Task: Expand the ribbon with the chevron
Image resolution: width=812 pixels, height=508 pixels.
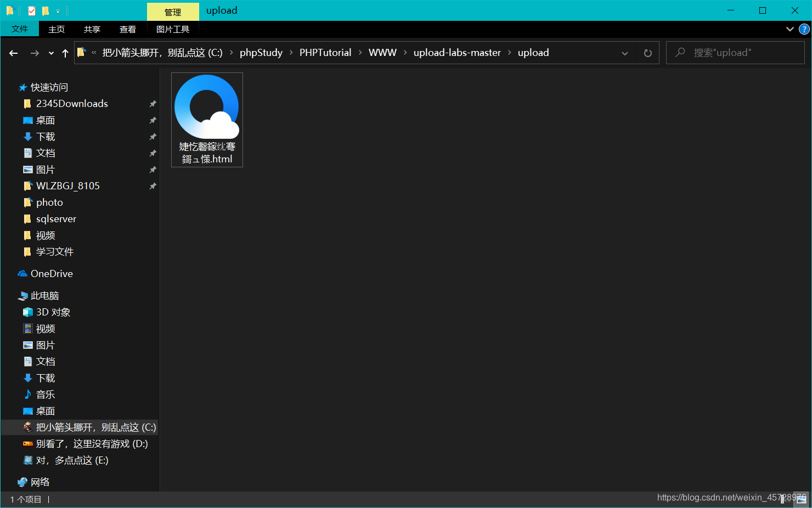Action: [790, 29]
